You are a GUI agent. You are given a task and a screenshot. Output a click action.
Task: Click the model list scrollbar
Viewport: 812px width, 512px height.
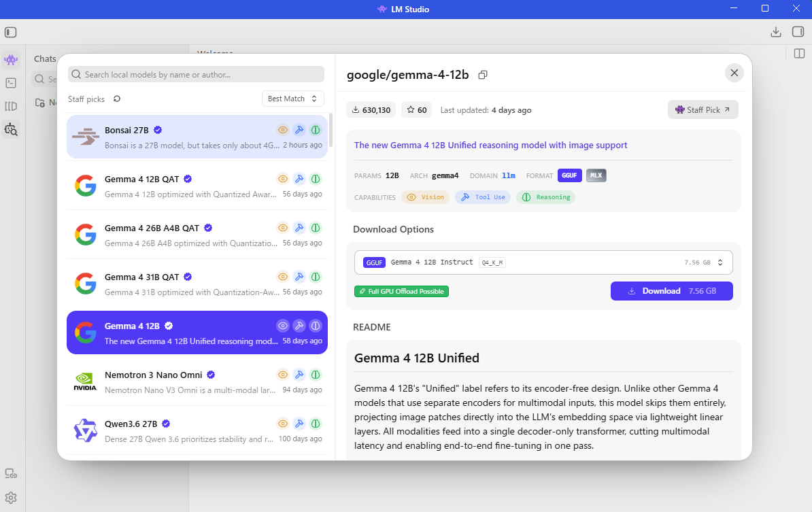click(331, 129)
